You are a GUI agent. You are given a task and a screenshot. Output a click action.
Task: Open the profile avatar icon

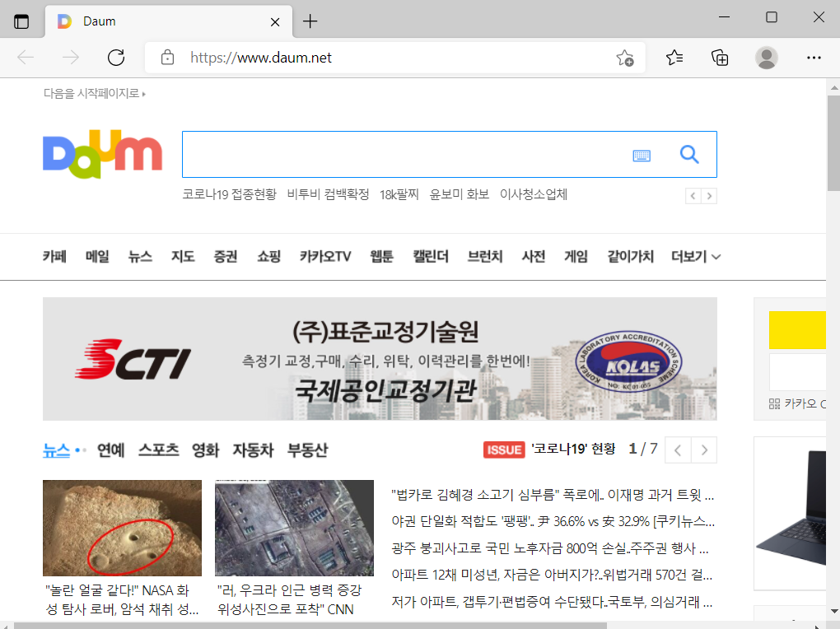(x=767, y=58)
